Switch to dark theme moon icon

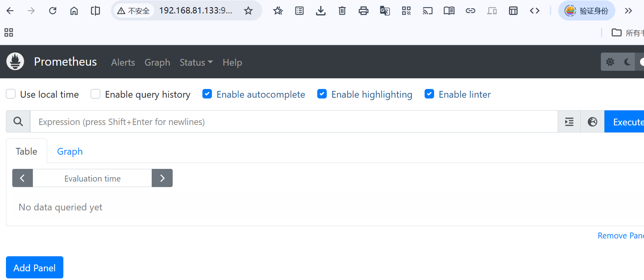(627, 62)
